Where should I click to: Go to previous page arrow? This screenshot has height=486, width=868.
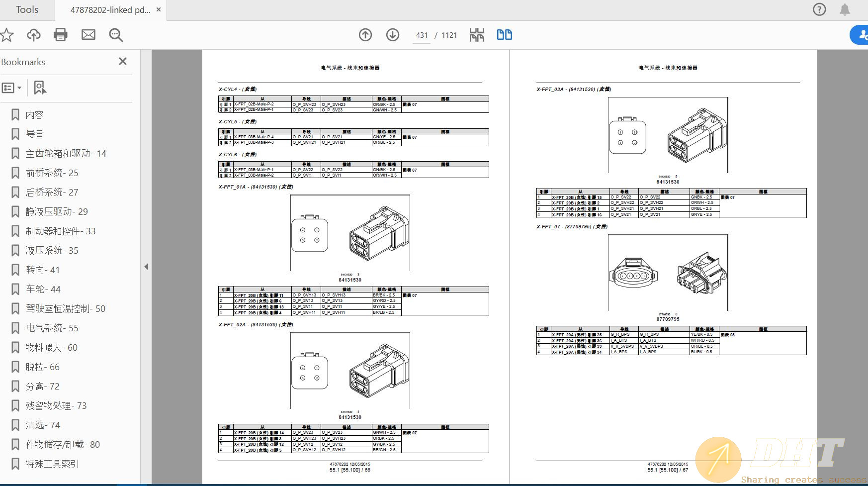(x=365, y=35)
